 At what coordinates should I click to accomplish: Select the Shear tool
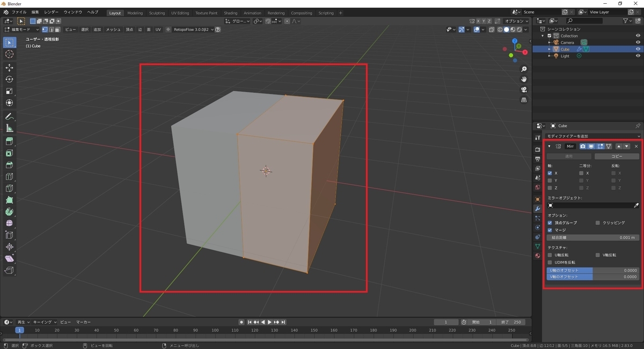[9, 259]
